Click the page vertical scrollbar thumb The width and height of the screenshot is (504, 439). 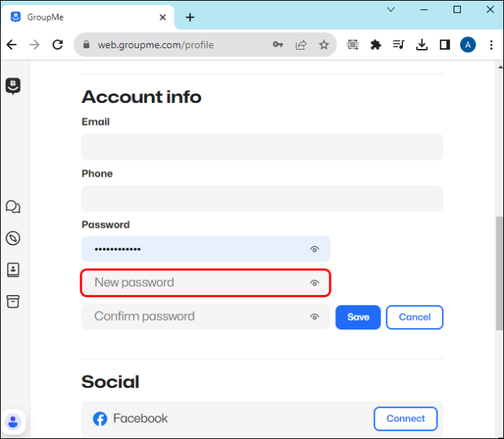499,273
